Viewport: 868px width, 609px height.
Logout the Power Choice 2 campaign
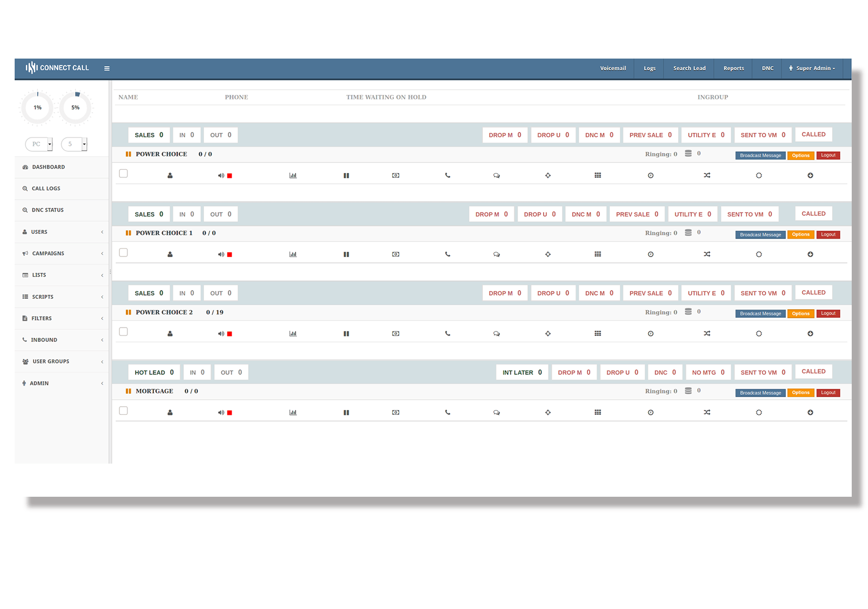click(x=828, y=313)
